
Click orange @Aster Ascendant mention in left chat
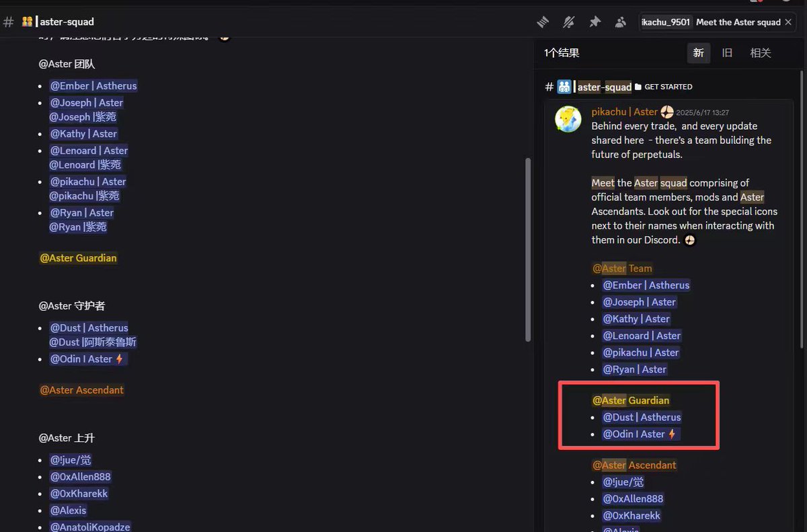pyautogui.click(x=81, y=389)
